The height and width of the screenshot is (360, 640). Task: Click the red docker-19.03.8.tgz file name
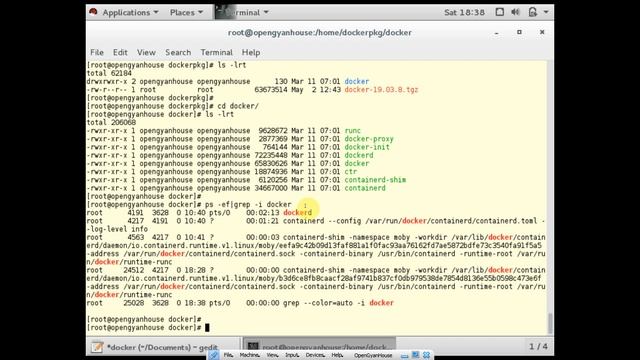[381, 90]
